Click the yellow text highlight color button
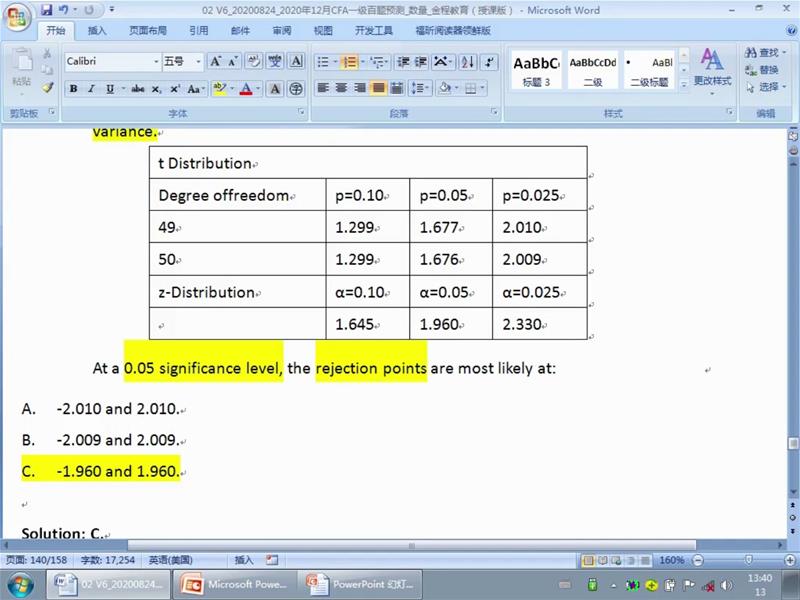This screenshot has height=600, width=800. [220, 89]
